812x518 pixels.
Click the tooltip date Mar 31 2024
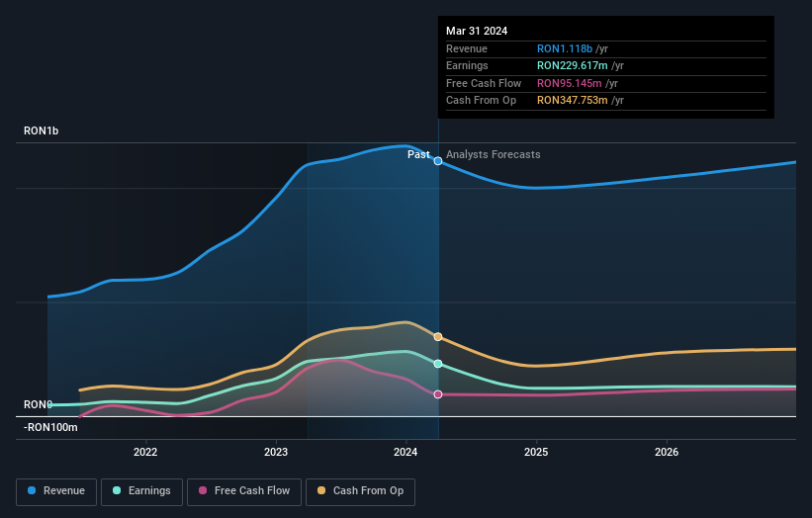point(477,31)
